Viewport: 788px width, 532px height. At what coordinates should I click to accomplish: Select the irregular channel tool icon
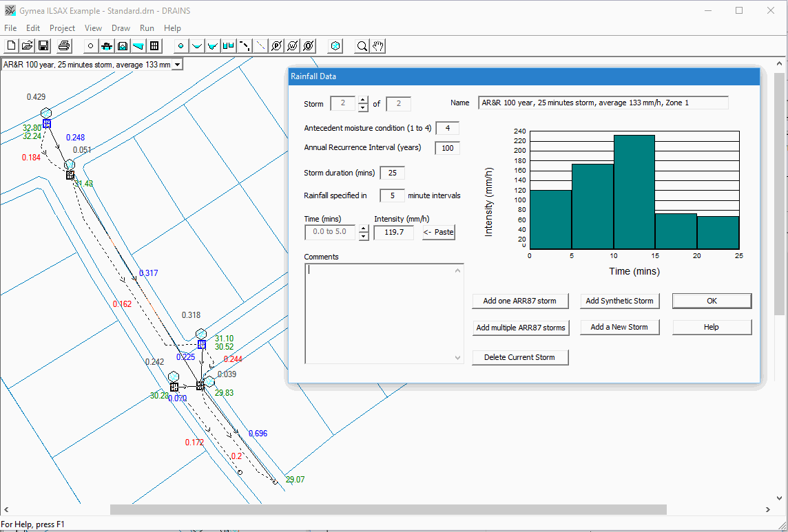[x=213, y=46]
